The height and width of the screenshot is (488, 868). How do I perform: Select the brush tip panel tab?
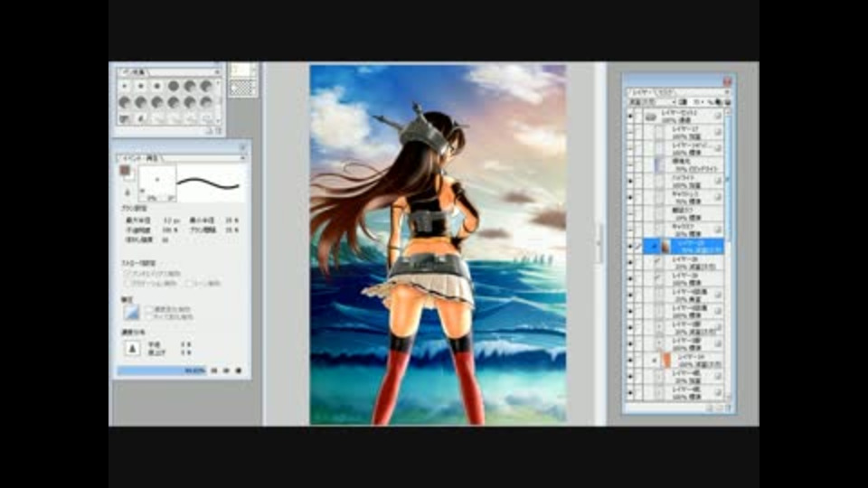(135, 72)
